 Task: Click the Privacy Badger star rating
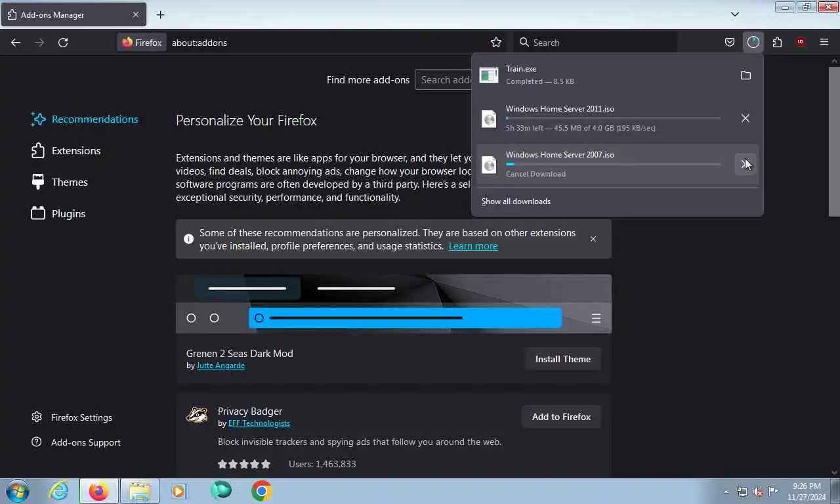[x=244, y=464]
